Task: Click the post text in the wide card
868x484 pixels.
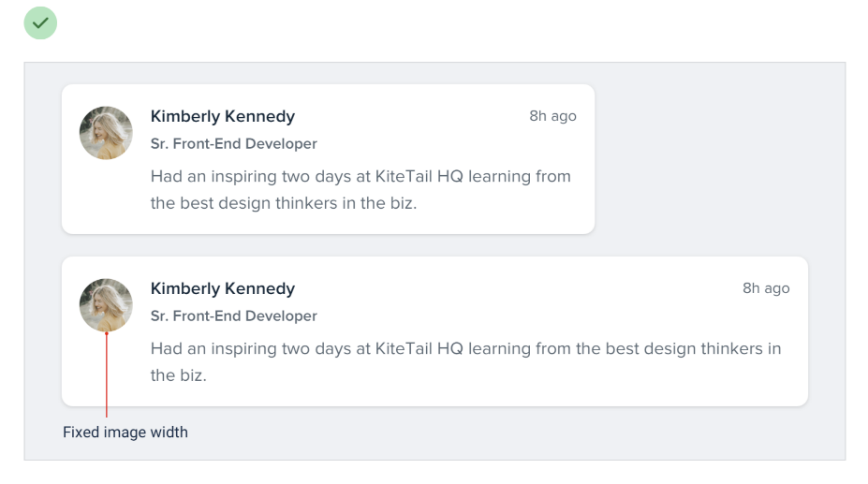Action: [x=465, y=361]
